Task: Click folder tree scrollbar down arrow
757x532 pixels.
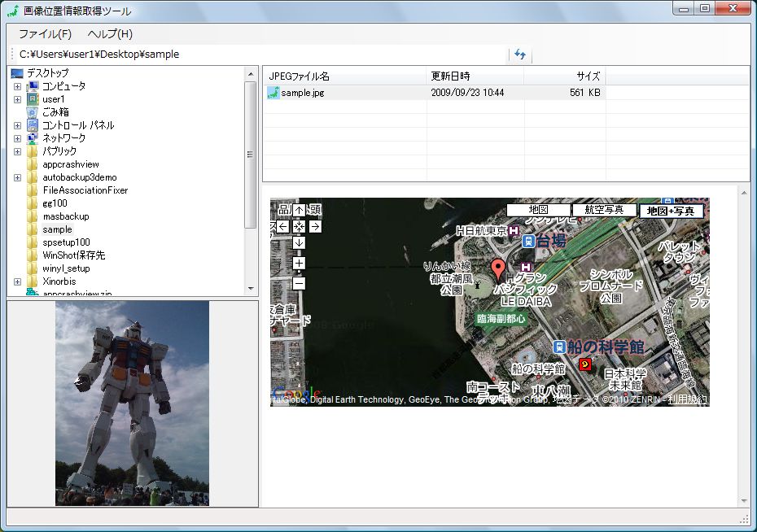Action: (x=251, y=289)
